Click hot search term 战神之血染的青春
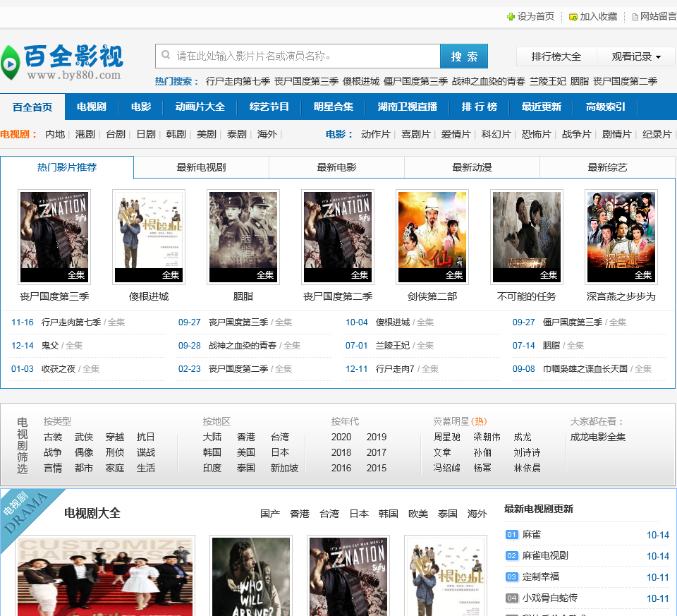Image resolution: width=677 pixels, height=616 pixels. [x=489, y=81]
